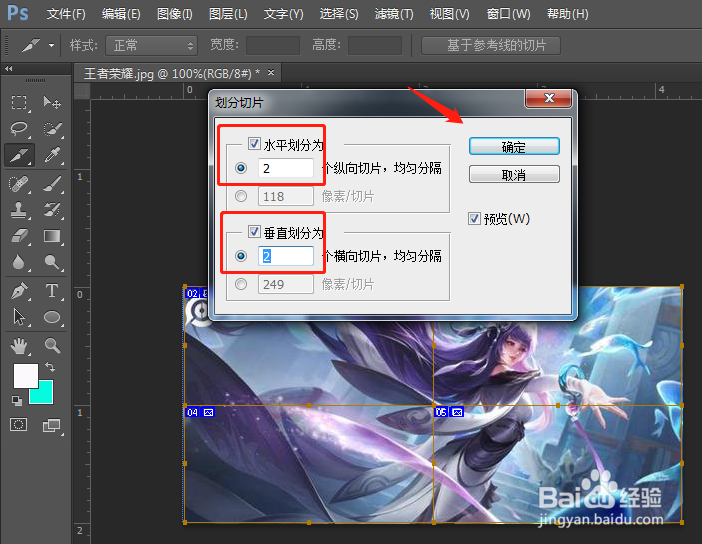702x544 pixels.
Task: Select the Gradient tool
Action: 52,236
